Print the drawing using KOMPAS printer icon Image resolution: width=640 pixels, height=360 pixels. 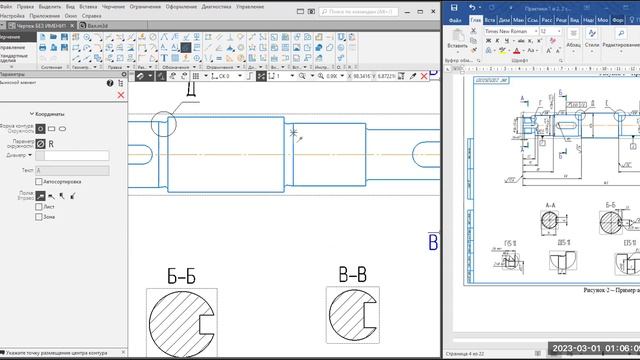point(42,48)
